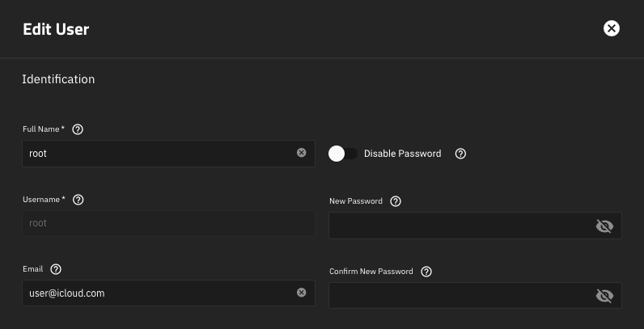The height and width of the screenshot is (329, 644).
Task: Click the greyed-out Username field
Action: (168, 223)
